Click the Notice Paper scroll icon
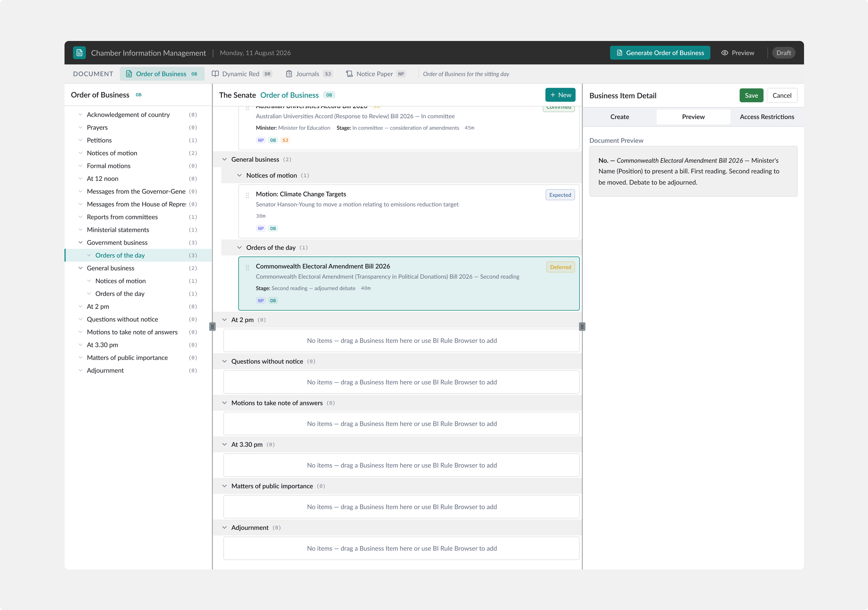 point(349,74)
